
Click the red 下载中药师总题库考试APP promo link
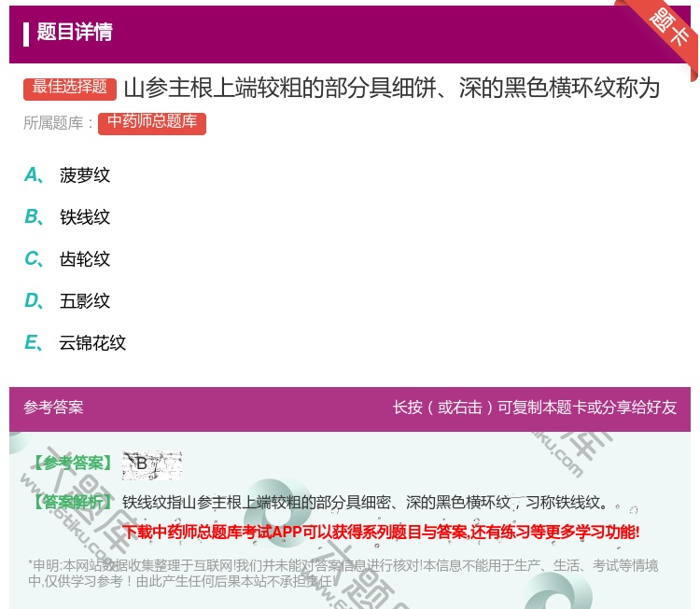click(381, 532)
